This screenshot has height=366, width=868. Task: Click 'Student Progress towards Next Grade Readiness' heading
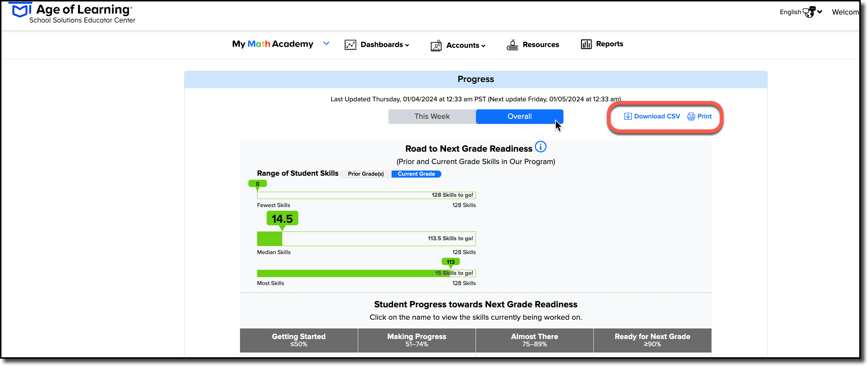tap(476, 304)
